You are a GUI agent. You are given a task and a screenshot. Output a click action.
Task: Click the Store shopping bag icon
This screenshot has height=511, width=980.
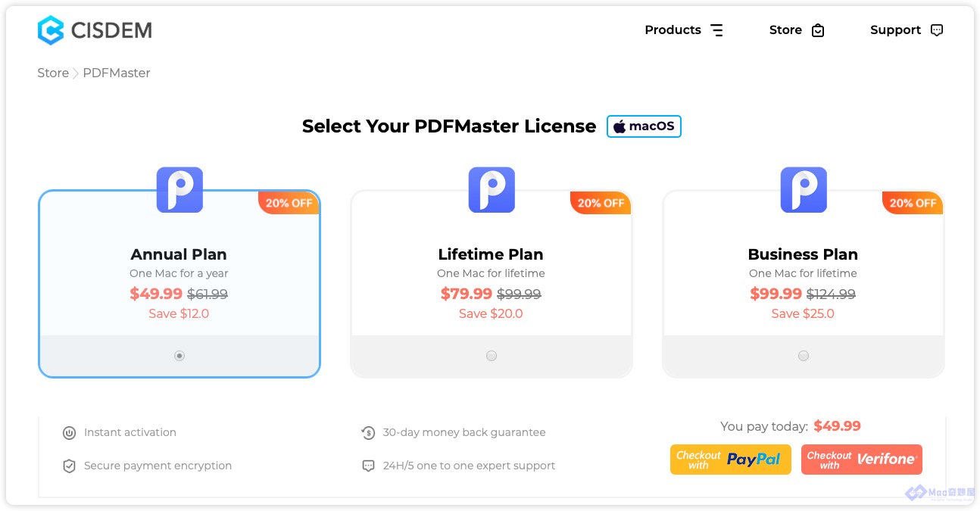[x=818, y=30]
